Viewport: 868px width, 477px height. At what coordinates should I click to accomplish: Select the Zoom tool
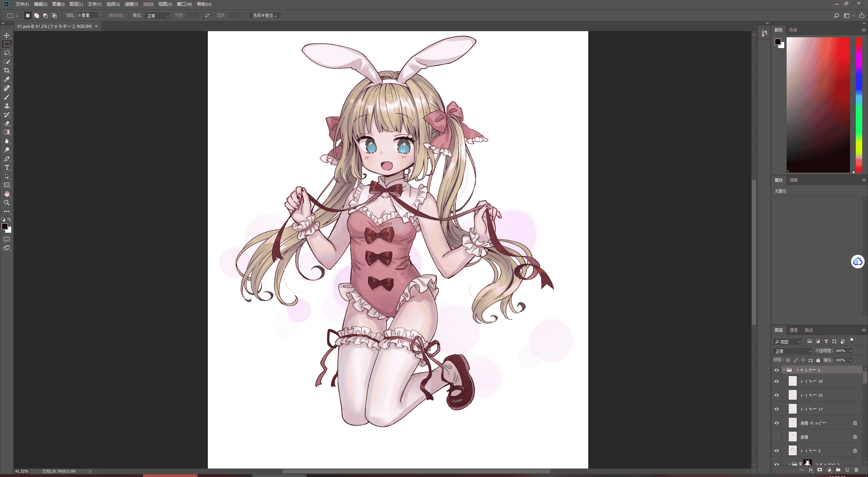[x=7, y=203]
